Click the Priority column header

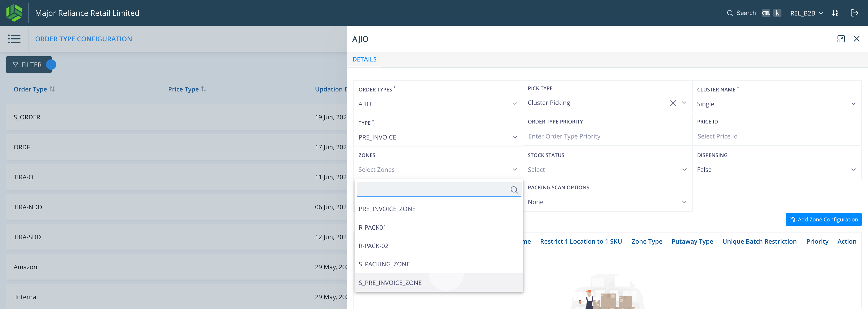click(817, 241)
